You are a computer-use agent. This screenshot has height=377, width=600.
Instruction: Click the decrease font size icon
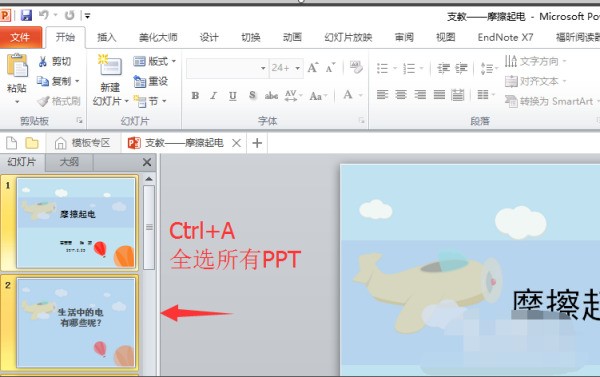(330, 68)
